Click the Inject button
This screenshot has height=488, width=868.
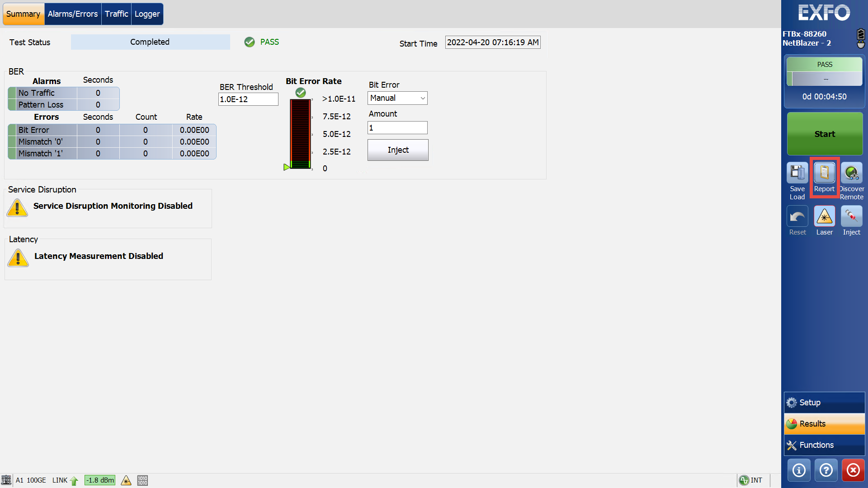click(398, 150)
